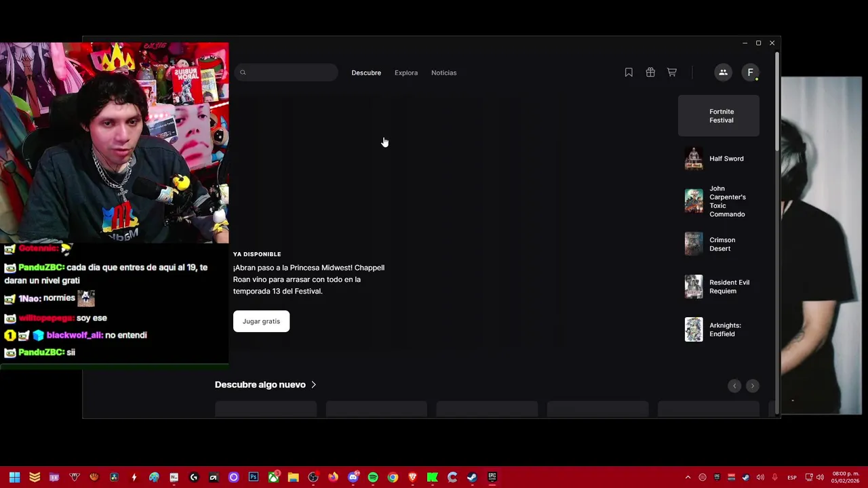
Task: Open Photoshop from the taskbar
Action: [254, 477]
